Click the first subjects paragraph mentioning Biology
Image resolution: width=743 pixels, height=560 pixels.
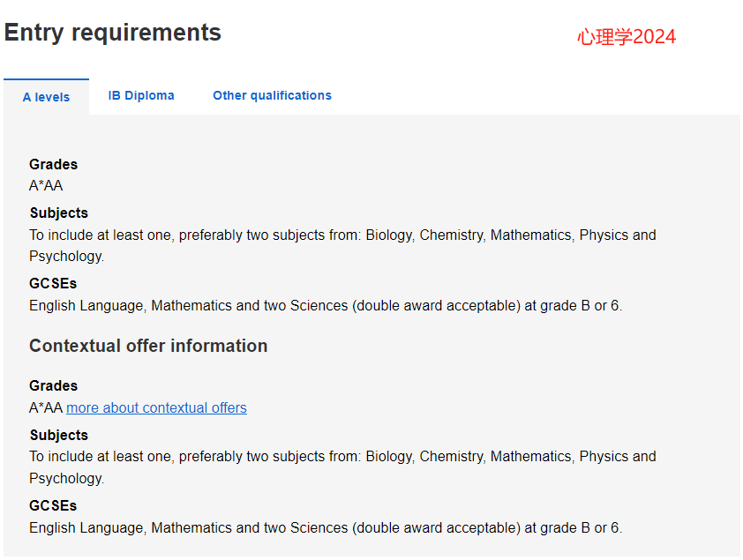click(x=342, y=245)
